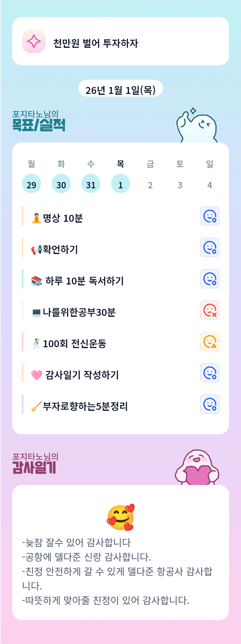Open the 100회 전신운동 goal item
This screenshot has width=241, height=644.
[74, 344]
